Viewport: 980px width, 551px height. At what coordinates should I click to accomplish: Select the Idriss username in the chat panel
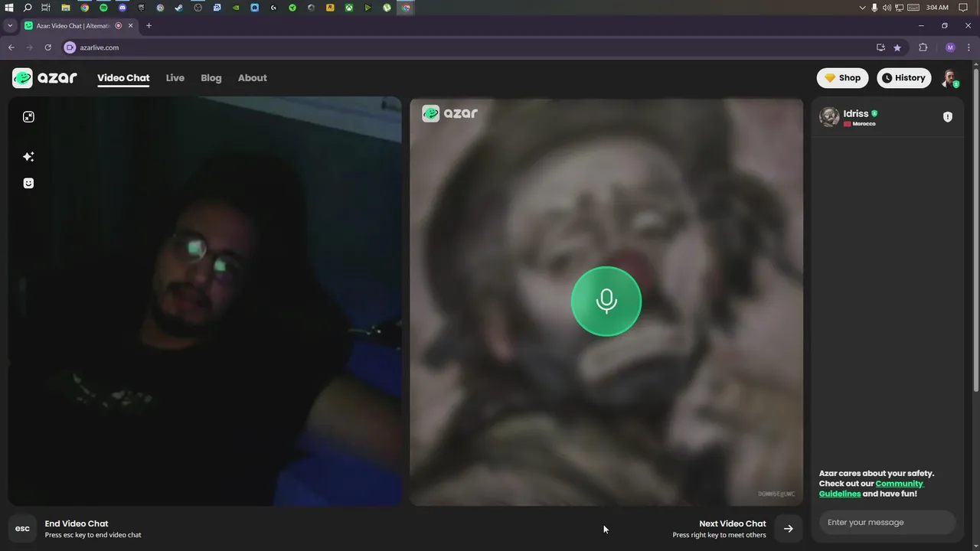pos(856,113)
